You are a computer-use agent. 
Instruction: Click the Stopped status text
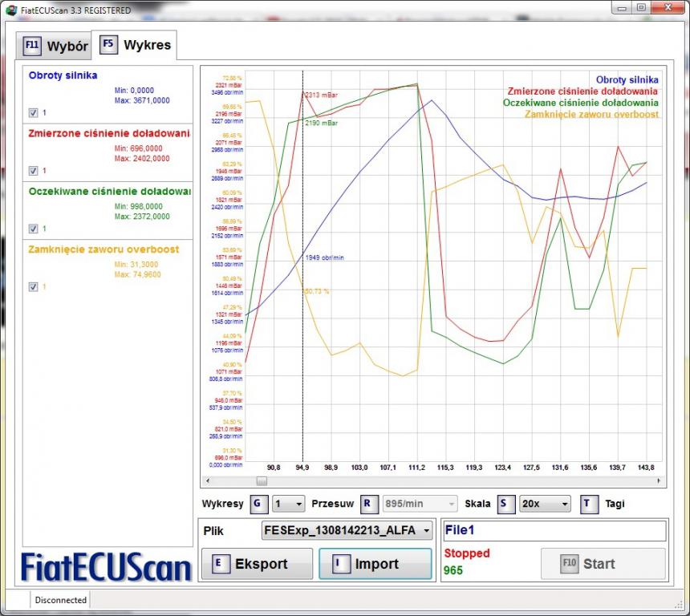pyautogui.click(x=467, y=553)
